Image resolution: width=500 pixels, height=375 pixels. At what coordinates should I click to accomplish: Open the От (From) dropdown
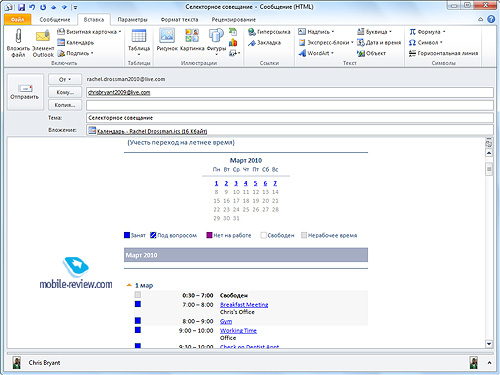65,79
